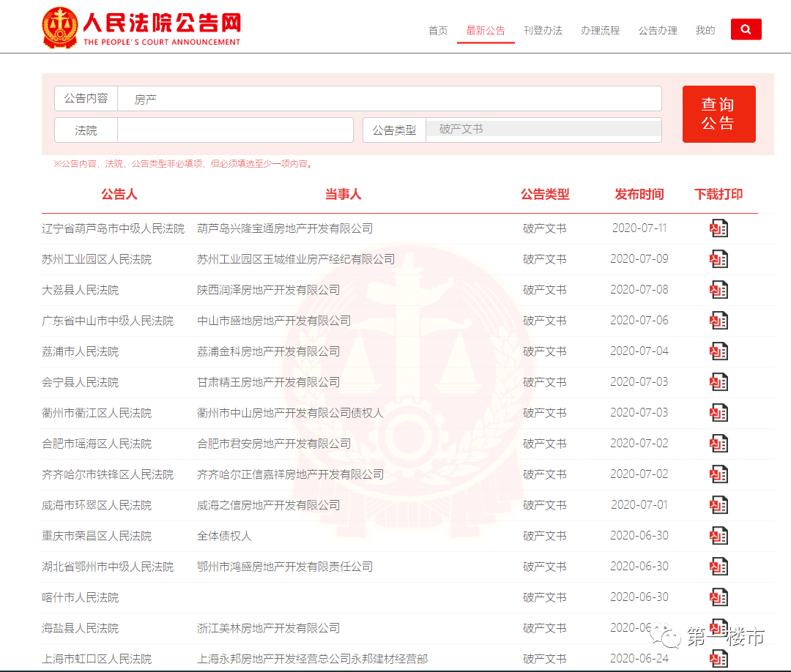This screenshot has width=791, height=672.
Task: Click the 人民法院公告网 court emblem logo
Action: pos(61,26)
